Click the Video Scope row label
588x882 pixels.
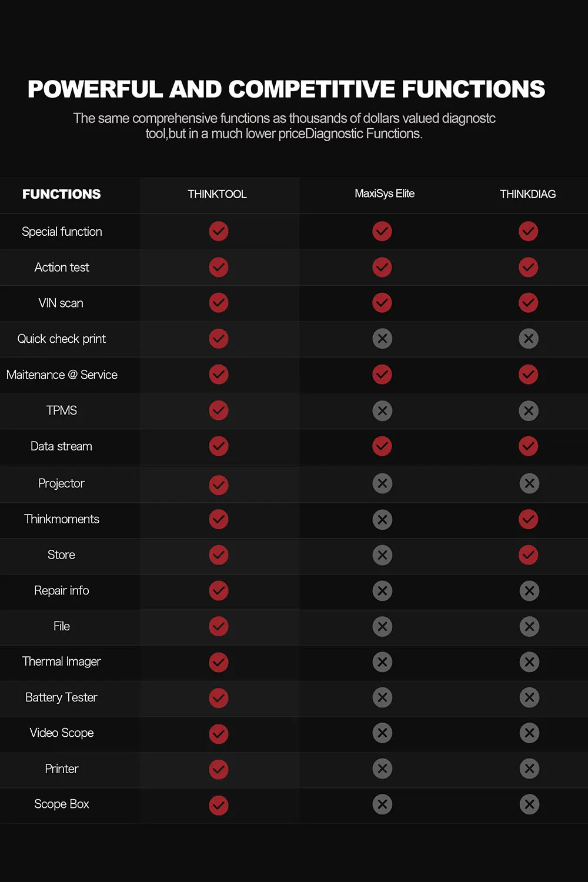coord(62,733)
